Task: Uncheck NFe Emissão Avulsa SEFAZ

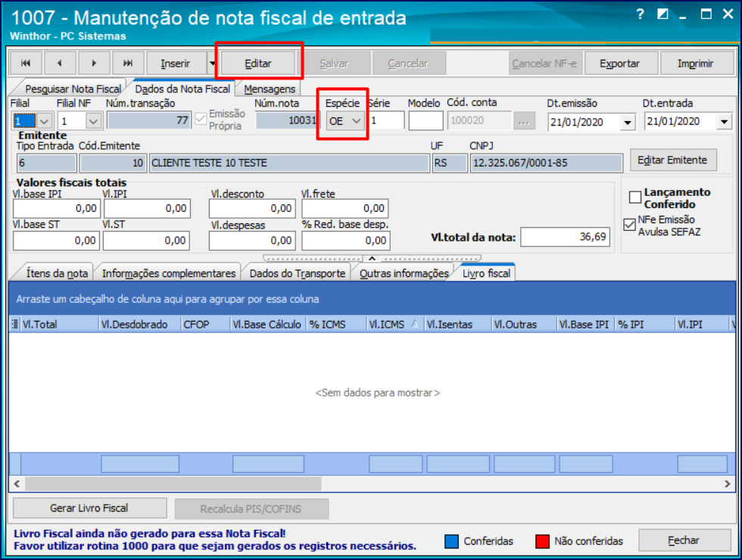Action: pos(629,224)
